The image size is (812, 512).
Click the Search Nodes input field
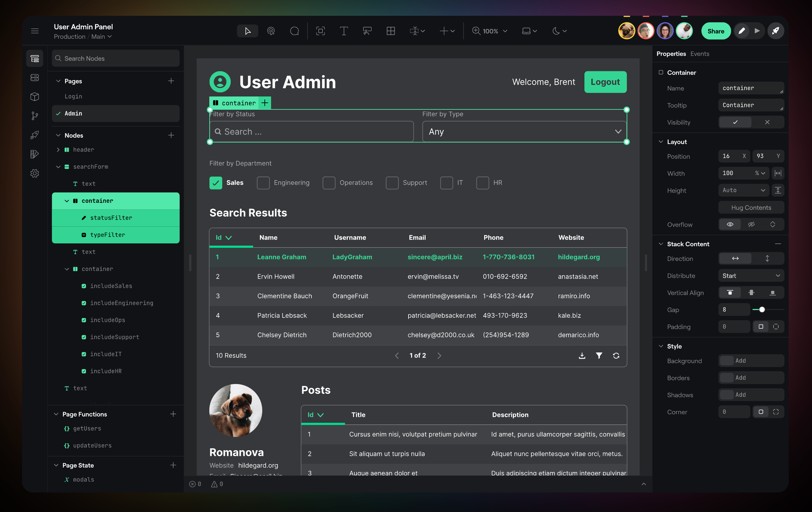coord(116,58)
